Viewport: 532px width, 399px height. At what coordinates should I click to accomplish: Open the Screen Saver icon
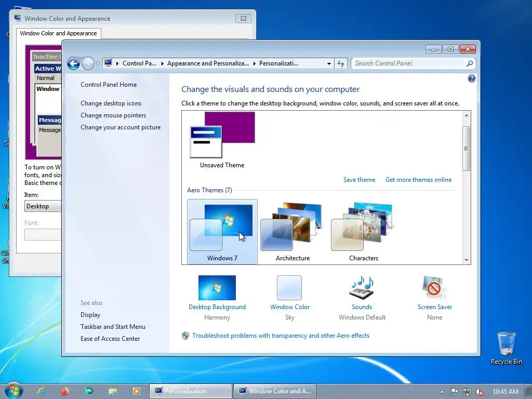tap(434, 288)
